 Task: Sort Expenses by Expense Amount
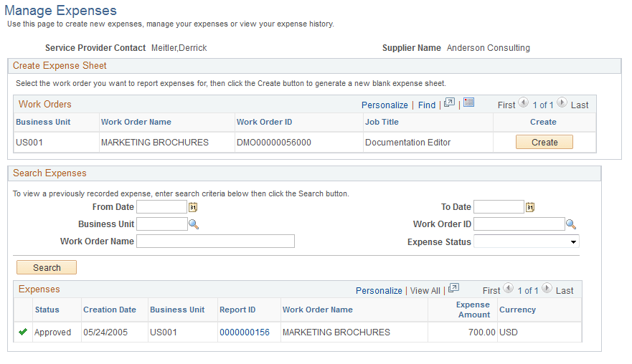473,310
